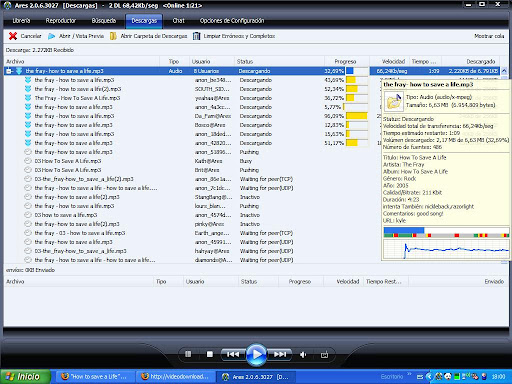Click Abrir / Vista Previa icon
Screen dimensions: 512x384
point(51,36)
